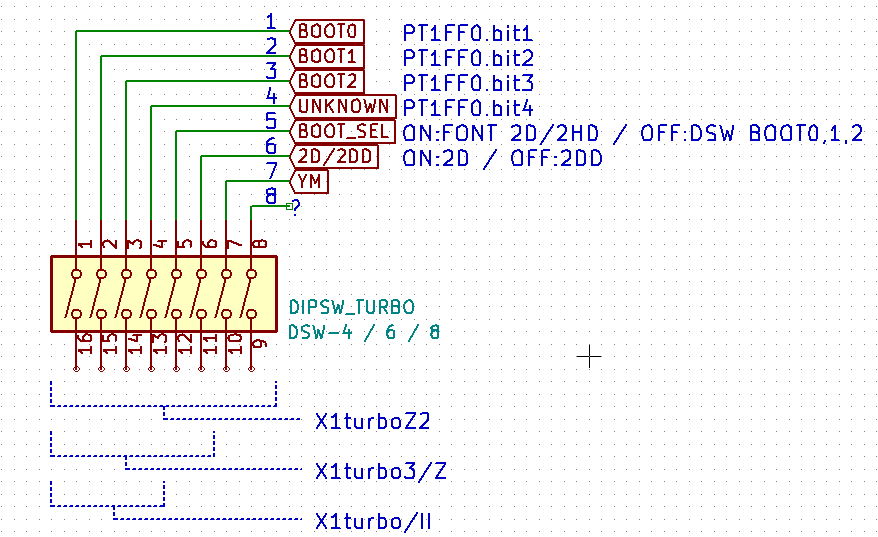The width and height of the screenshot is (878, 537).
Task: Select the DIPSW_TURBO reference text
Action: [x=352, y=307]
